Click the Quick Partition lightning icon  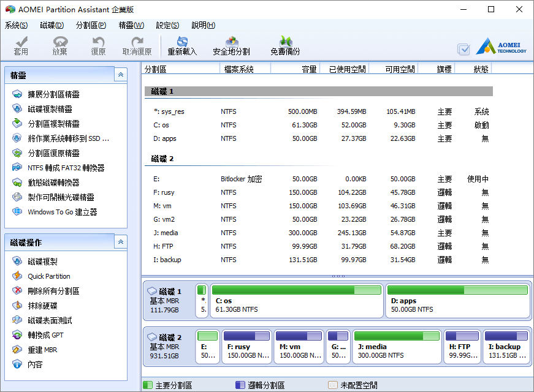17,276
